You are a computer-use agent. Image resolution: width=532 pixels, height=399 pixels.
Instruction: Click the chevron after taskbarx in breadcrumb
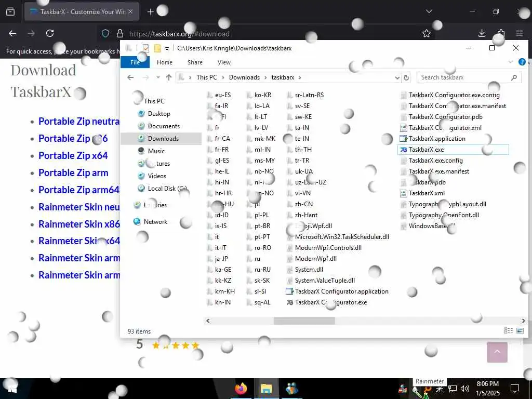300,78
